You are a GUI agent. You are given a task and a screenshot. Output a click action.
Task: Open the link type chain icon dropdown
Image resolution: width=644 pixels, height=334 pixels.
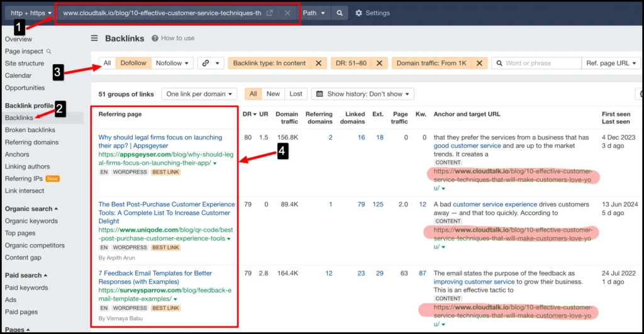[x=211, y=64]
